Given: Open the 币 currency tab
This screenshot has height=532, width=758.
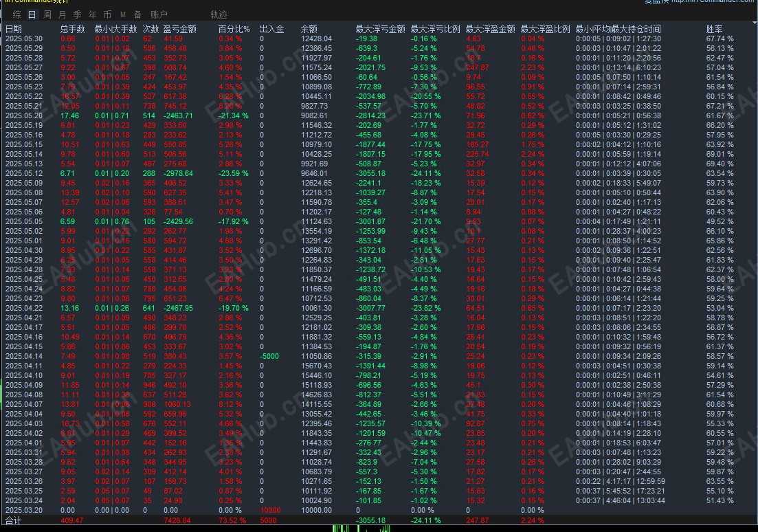Looking at the screenshot, I should pyautogui.click(x=107, y=14).
